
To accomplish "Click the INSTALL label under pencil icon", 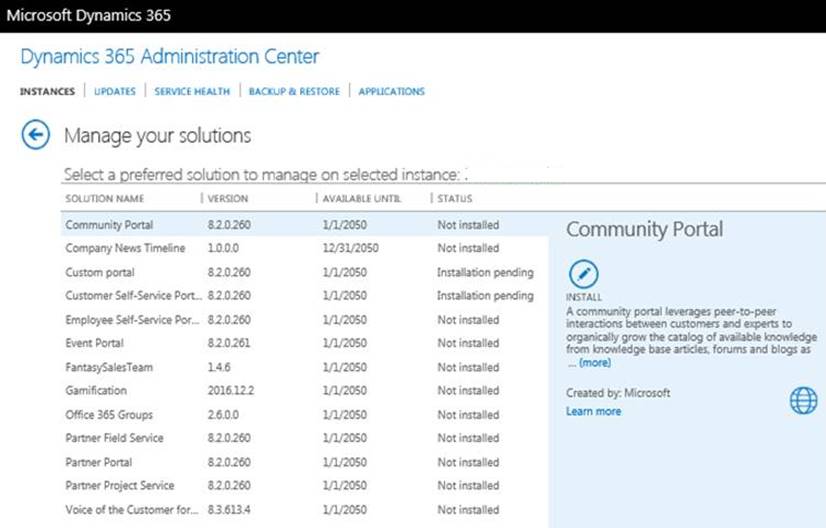I will (584, 297).
